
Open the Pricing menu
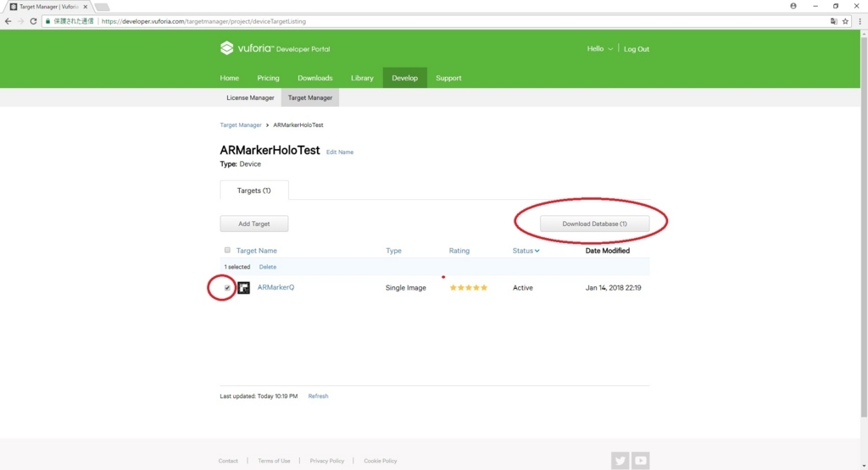pos(268,78)
